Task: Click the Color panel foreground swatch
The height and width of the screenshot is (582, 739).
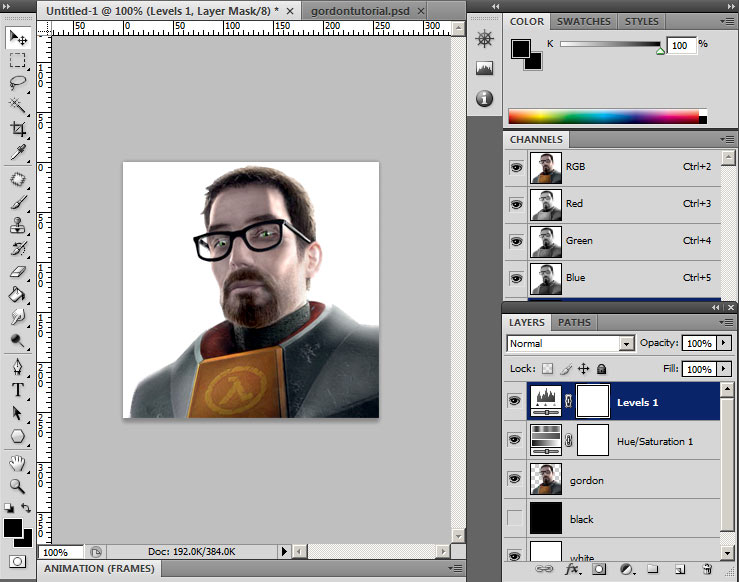Action: 521,49
